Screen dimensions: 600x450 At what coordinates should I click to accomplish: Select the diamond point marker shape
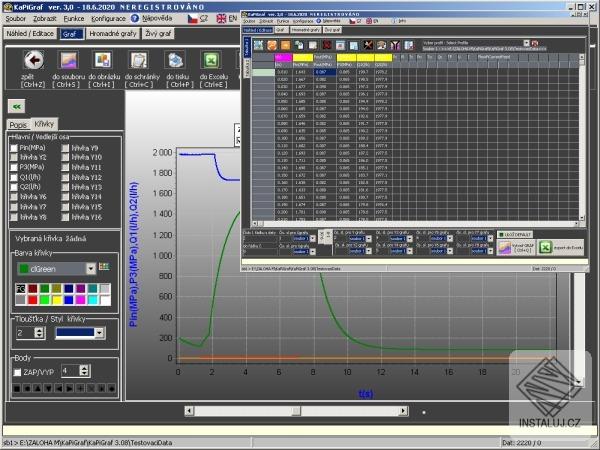(x=111, y=388)
